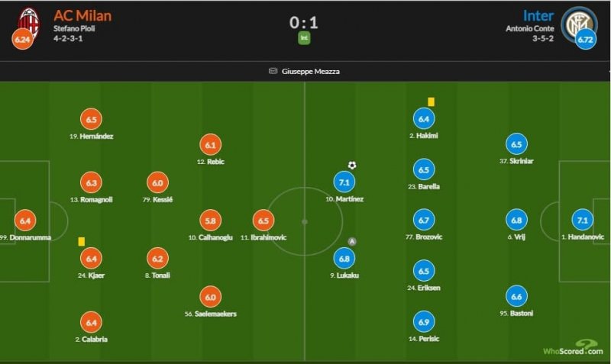The height and width of the screenshot is (364, 611).
Task: Click the goal ball icon above Martínez
Action: (x=352, y=165)
